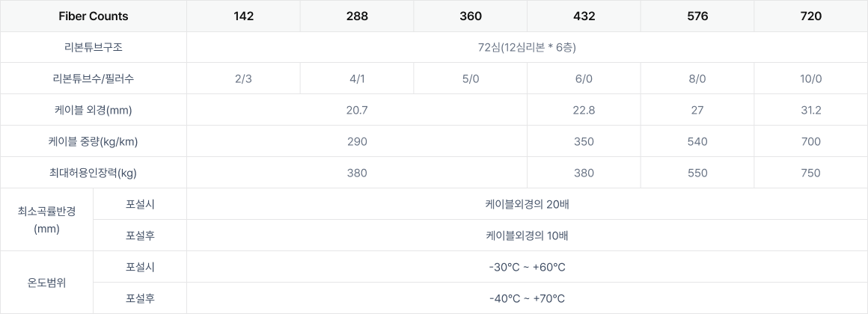Screen dimensions: 868x314
Task: Select the 540 cable weight value
Action: coord(697,141)
